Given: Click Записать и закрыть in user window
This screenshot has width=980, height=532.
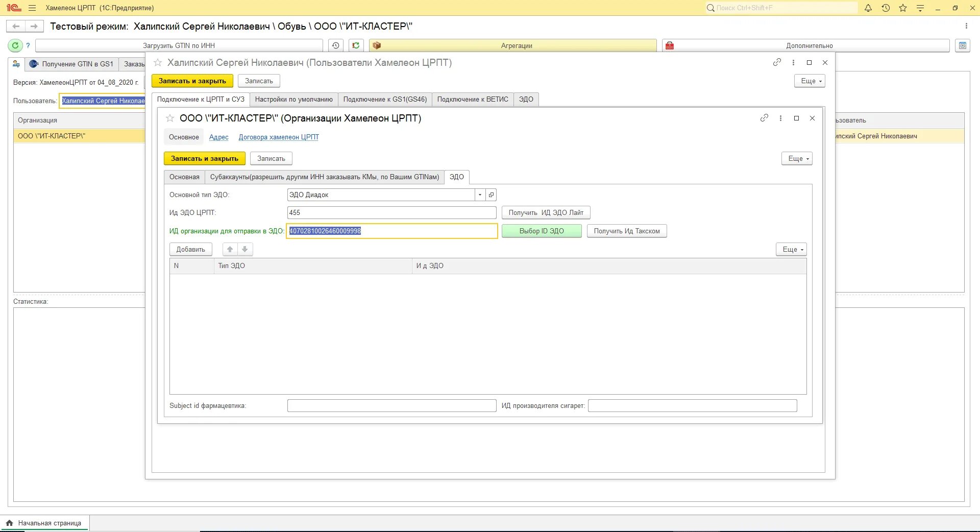Looking at the screenshot, I should tap(192, 81).
